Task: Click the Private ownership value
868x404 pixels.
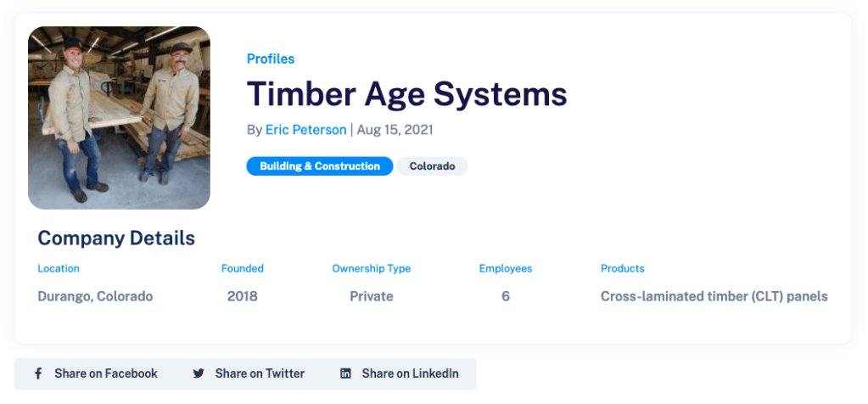Action: coord(371,296)
